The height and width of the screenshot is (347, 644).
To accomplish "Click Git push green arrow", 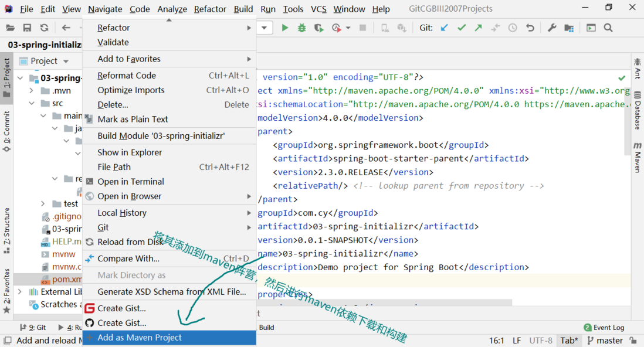I will 479,28.
